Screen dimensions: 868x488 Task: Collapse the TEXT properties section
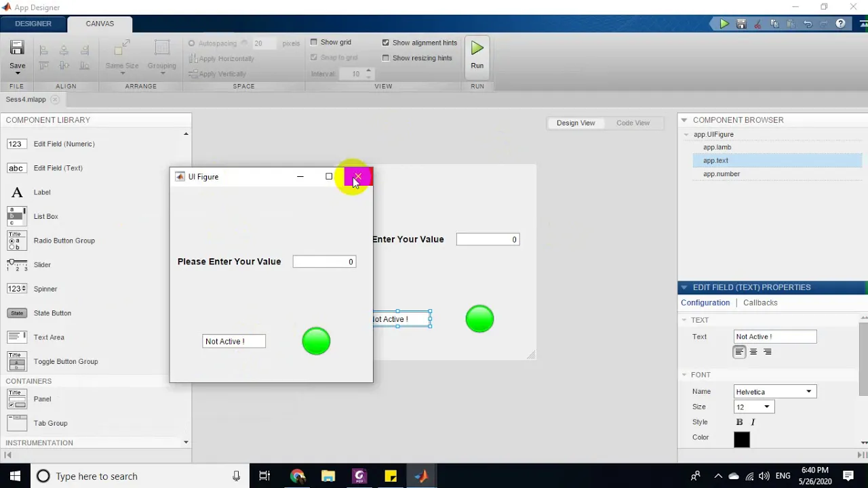click(684, 320)
